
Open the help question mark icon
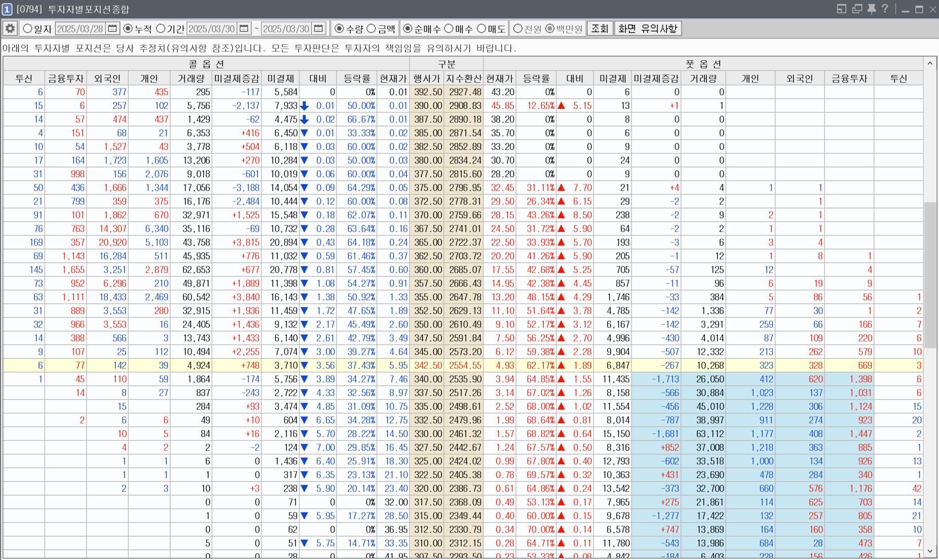(x=885, y=9)
